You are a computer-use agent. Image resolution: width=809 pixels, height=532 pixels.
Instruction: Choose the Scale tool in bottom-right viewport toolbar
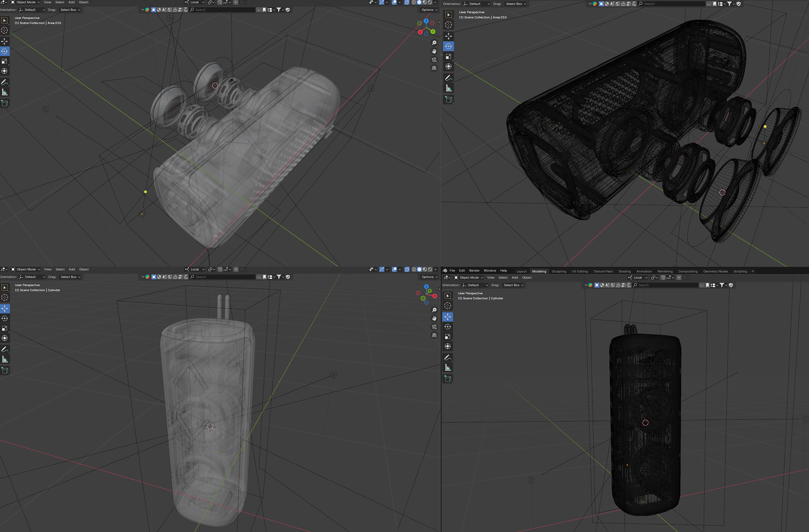click(448, 336)
